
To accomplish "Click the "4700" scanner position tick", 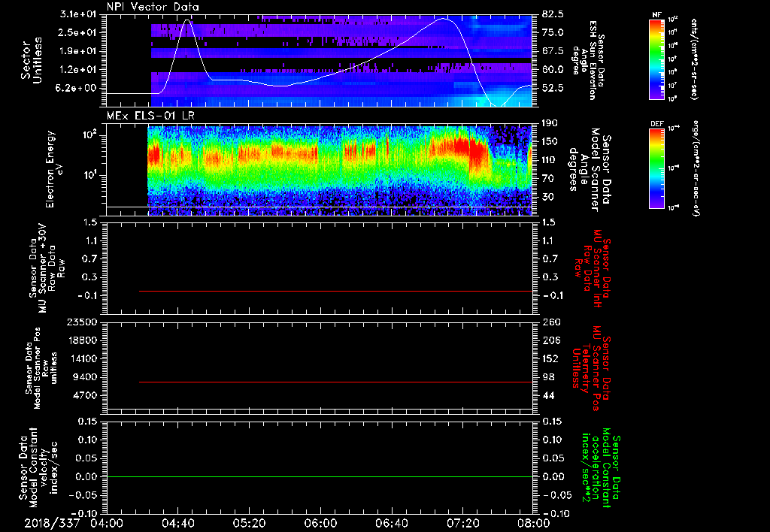I will click(86, 395).
